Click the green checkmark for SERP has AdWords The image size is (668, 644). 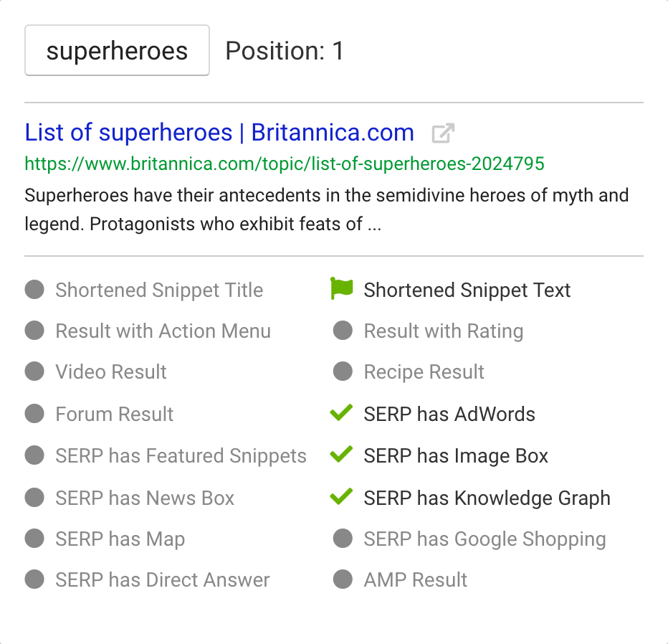(342, 412)
